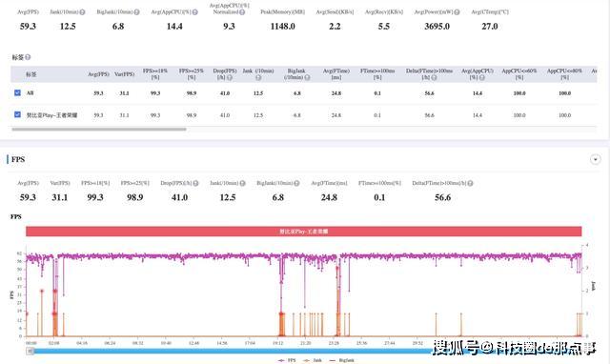Click the help icon beside the 标签 heading
This screenshot has height=364, width=610.
pos(28,57)
